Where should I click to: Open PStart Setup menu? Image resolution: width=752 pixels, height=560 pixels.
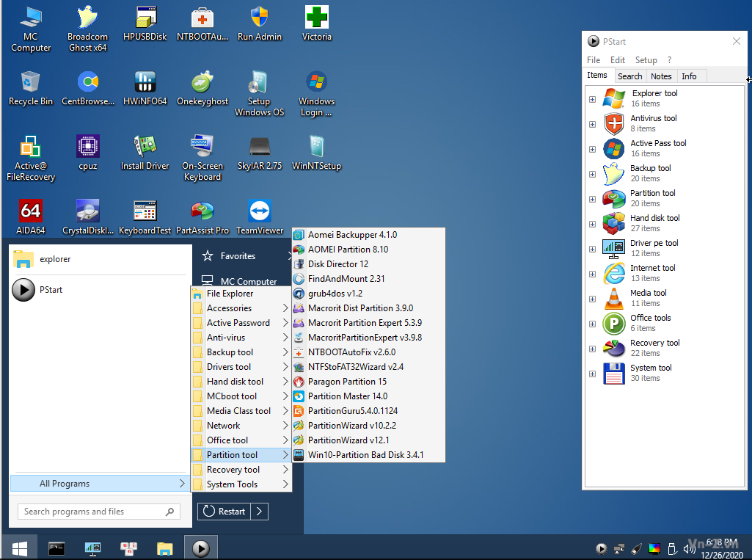[646, 60]
